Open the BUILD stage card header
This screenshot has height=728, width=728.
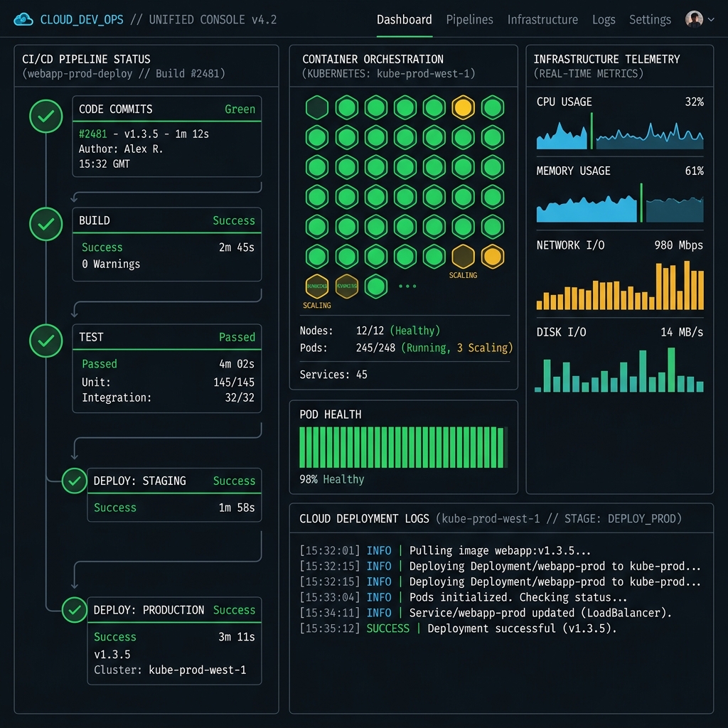(167, 220)
